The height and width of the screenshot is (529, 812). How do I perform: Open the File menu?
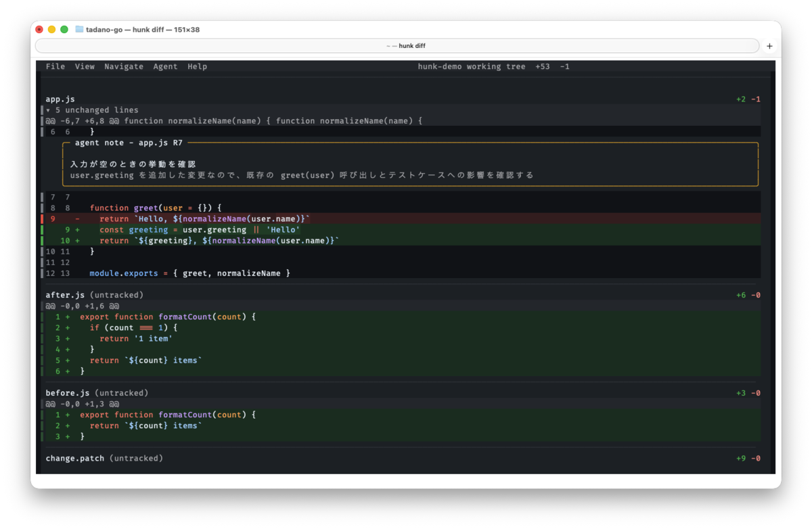[55, 66]
